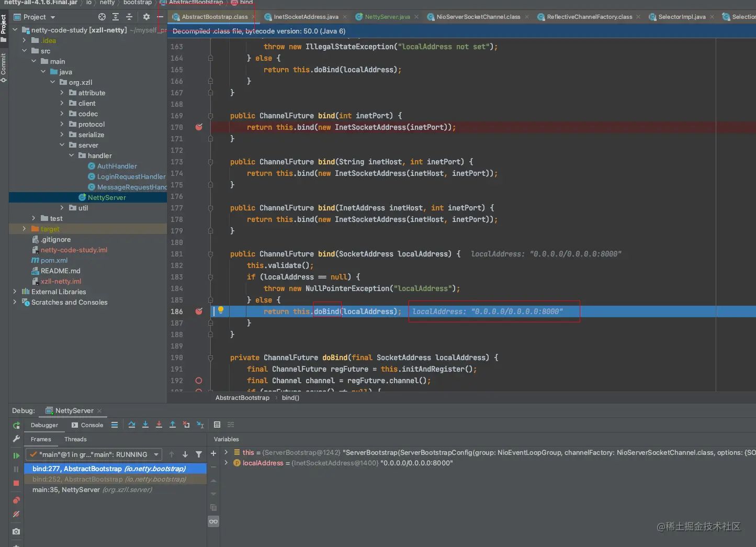Click the red Force Step Into icon

(x=159, y=425)
